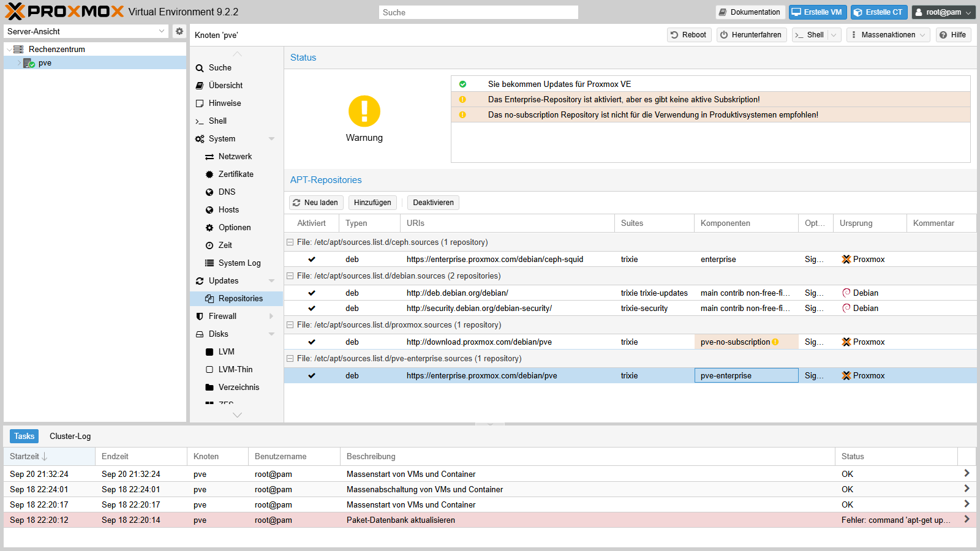Collapse the Disks menu section
This screenshot has width=980, height=551.
[x=271, y=334]
